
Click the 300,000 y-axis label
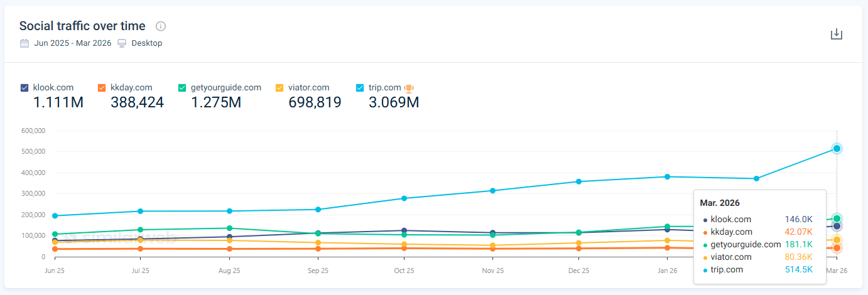click(x=33, y=193)
